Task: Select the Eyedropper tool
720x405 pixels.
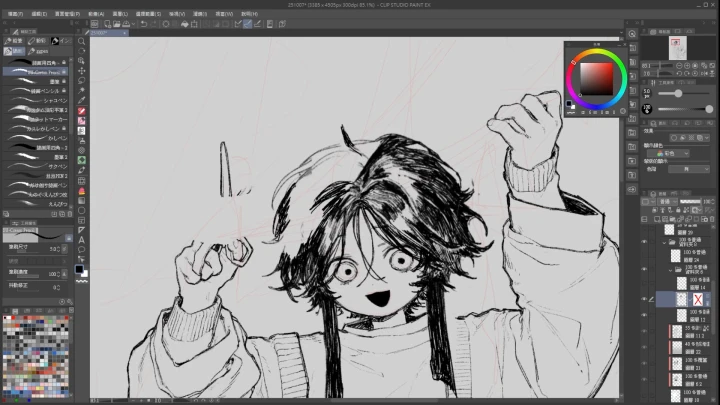Action: pyautogui.click(x=82, y=100)
